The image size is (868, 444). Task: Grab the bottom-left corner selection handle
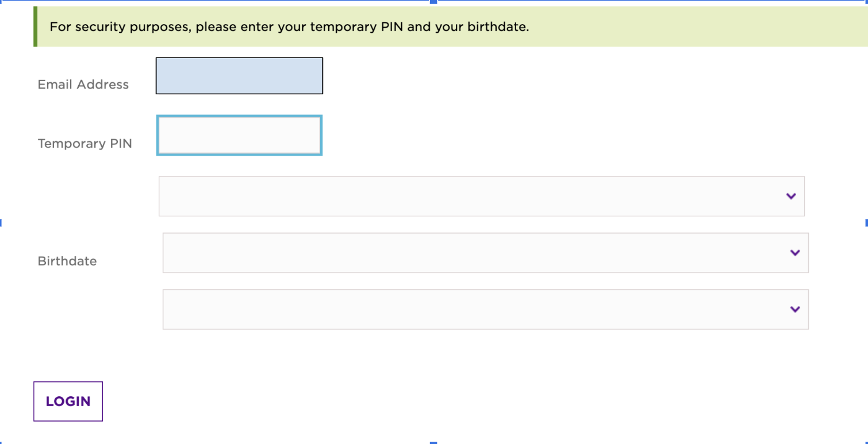pyautogui.click(x=1, y=442)
